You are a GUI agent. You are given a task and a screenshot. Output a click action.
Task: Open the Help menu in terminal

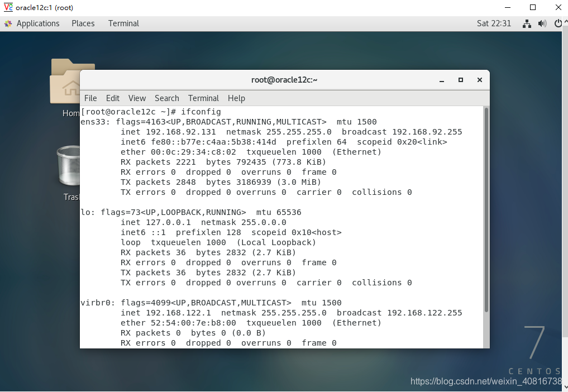pos(237,98)
